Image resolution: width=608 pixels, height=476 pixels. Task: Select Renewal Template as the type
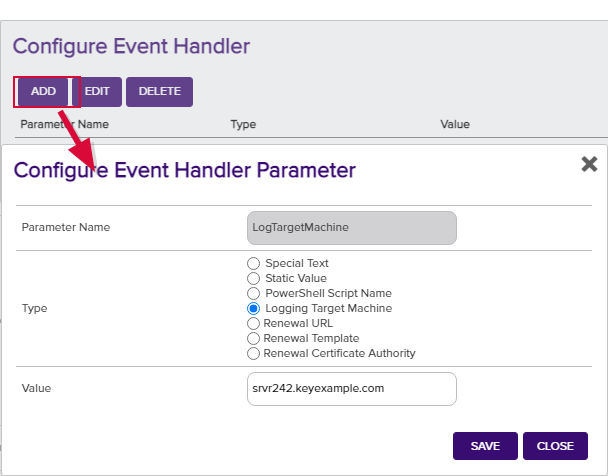[254, 338]
